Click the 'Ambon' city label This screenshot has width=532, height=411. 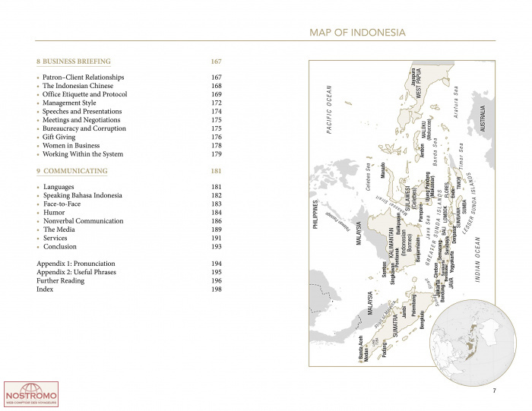click(x=423, y=150)
